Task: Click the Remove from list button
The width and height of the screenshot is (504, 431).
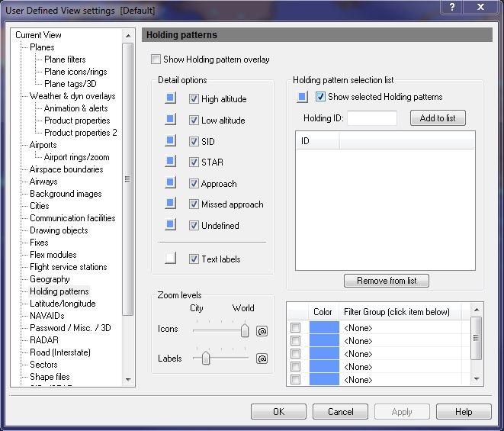Action: (x=387, y=281)
